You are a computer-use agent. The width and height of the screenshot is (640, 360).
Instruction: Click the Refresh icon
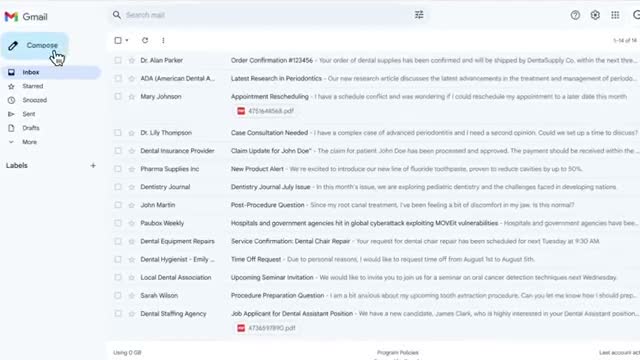click(145, 40)
